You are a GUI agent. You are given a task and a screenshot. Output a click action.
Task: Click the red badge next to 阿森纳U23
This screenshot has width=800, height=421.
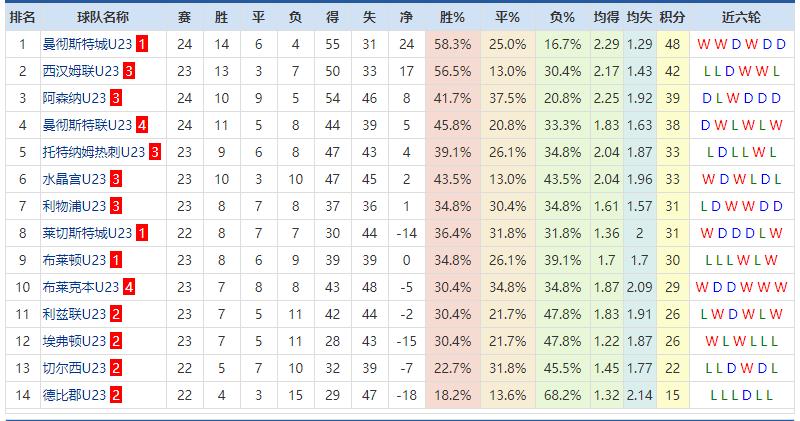116,98
